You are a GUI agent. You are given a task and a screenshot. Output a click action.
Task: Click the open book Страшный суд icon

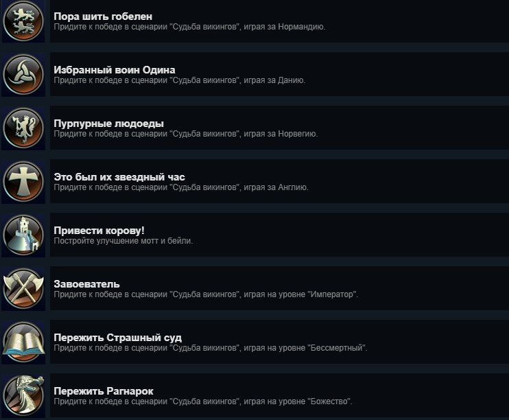point(23,342)
